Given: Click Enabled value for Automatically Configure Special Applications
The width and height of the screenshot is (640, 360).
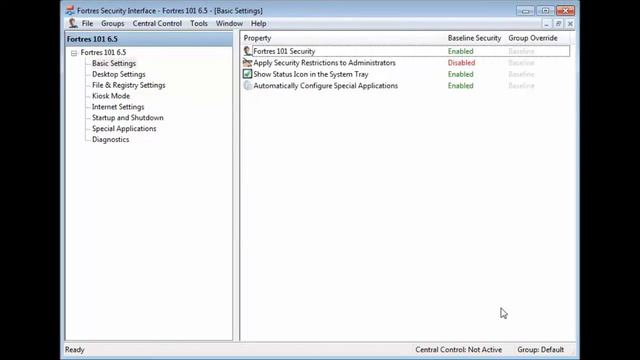Looking at the screenshot, I should [460, 85].
